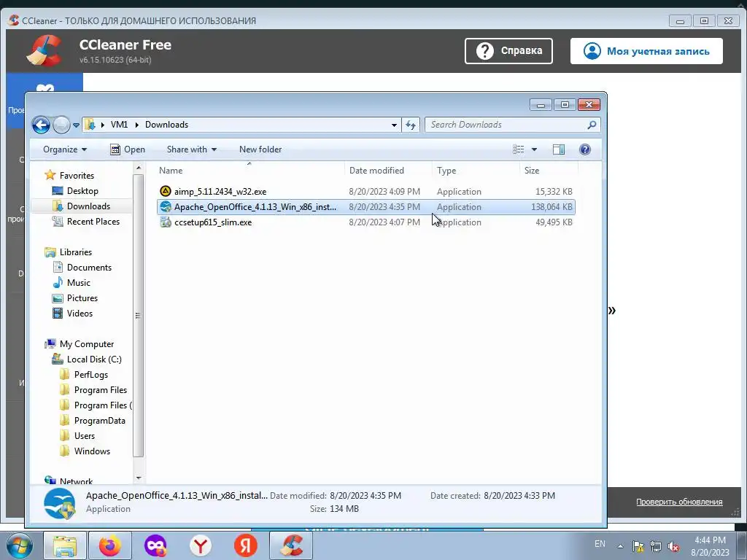
Task: Open Recent Places in navigation pane
Action: click(x=93, y=222)
